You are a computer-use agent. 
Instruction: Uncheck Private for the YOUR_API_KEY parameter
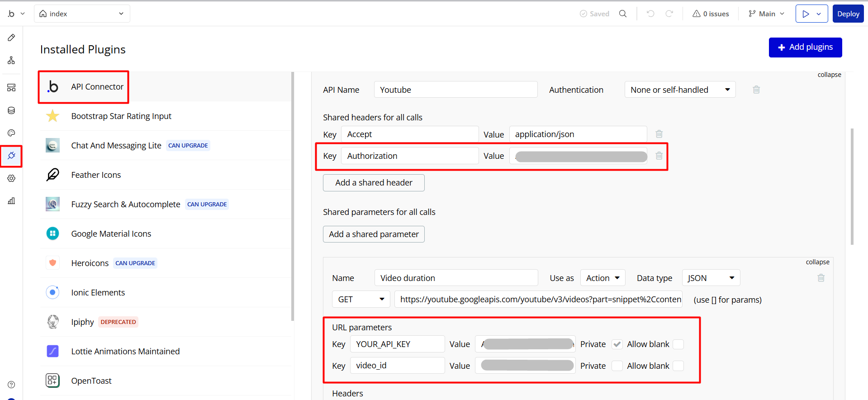coord(617,344)
